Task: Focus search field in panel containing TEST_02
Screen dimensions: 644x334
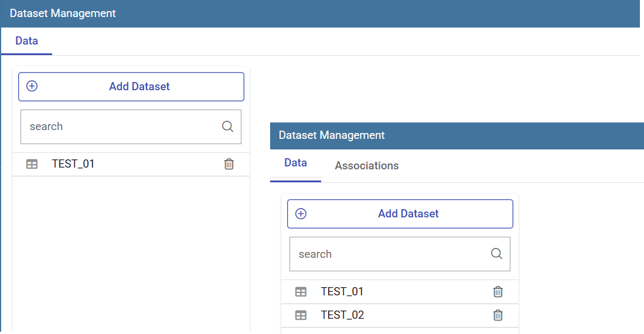Action: 400,254
